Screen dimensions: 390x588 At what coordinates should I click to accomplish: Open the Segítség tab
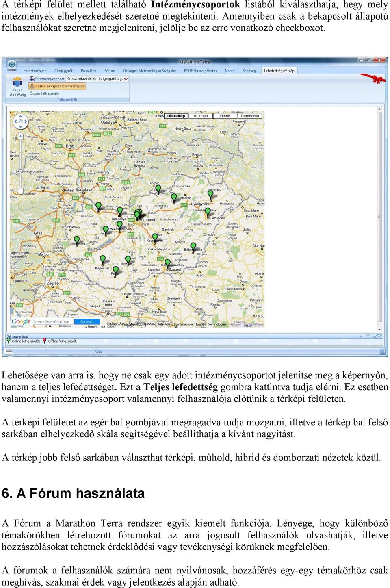pos(249,71)
